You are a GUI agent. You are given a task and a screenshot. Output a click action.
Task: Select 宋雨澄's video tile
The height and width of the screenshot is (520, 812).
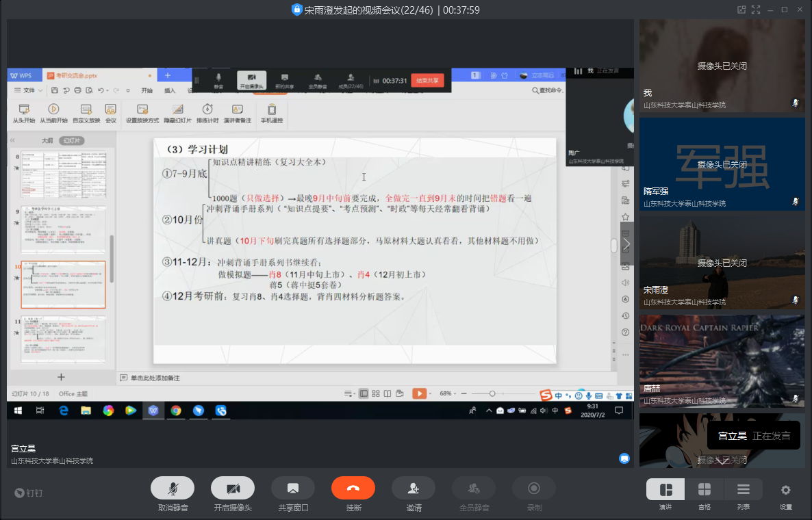click(722, 263)
